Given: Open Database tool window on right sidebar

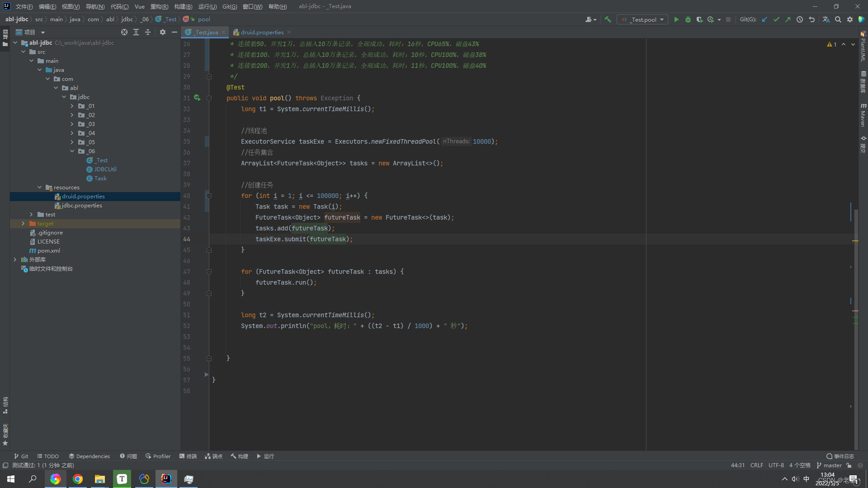Looking at the screenshot, I should (863, 82).
